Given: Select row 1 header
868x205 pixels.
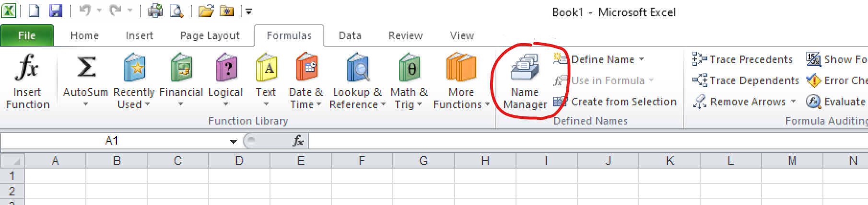Looking at the screenshot, I should (x=12, y=176).
